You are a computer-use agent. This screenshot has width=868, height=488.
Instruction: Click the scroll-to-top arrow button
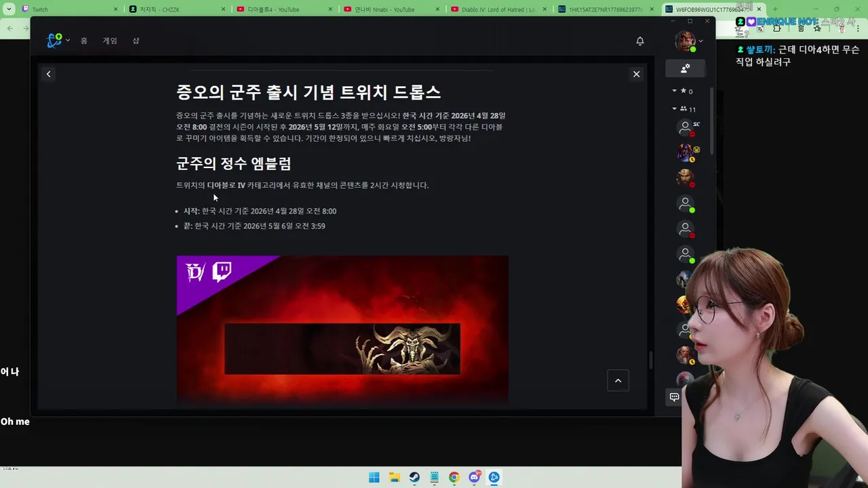[x=618, y=380]
